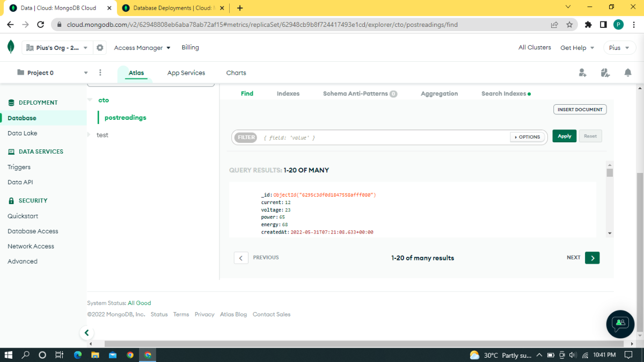Screen dimensions: 644x362
Task: Open the Indexes tab
Action: [288, 93]
